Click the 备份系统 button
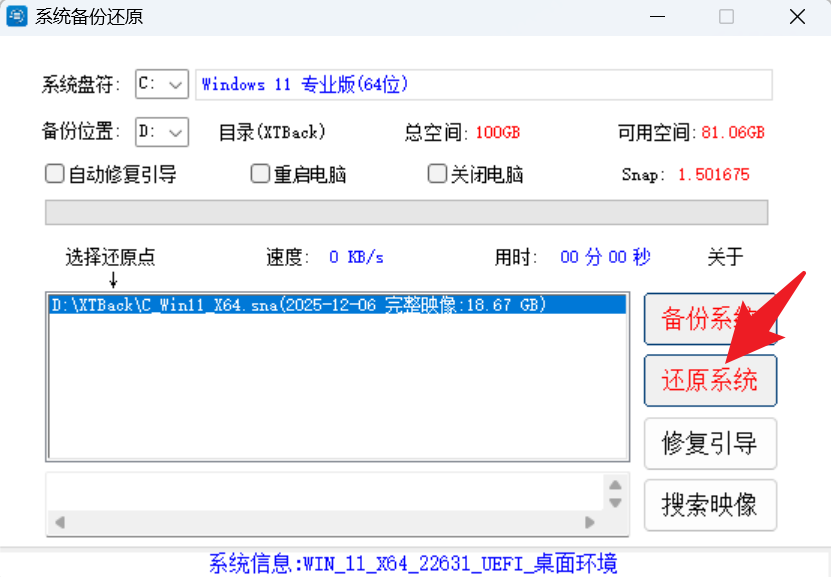 [710, 318]
